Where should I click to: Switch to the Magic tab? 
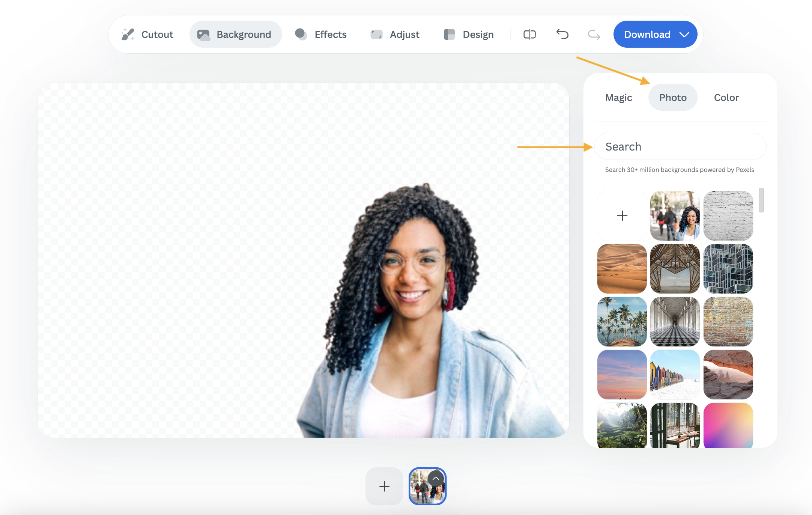coord(618,98)
